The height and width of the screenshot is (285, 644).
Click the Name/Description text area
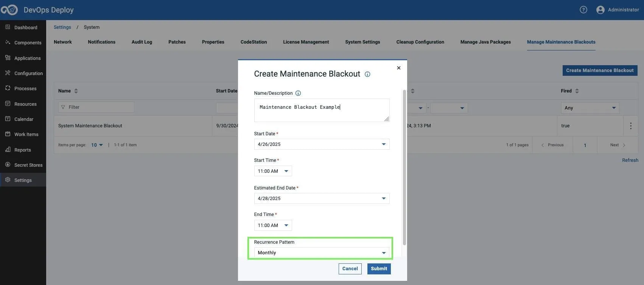pos(322,110)
